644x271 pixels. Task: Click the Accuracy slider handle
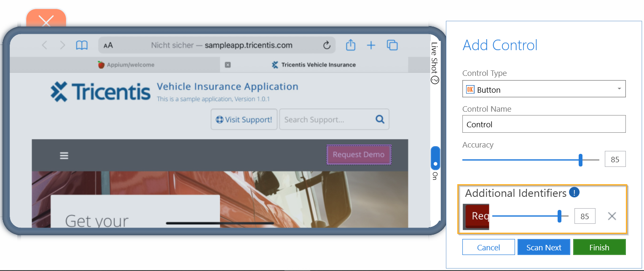pyautogui.click(x=580, y=160)
